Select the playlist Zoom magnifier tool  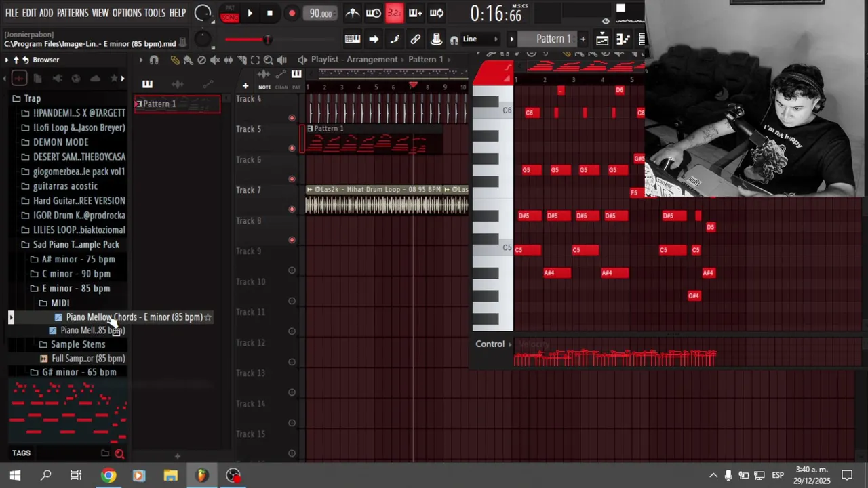[x=269, y=60]
